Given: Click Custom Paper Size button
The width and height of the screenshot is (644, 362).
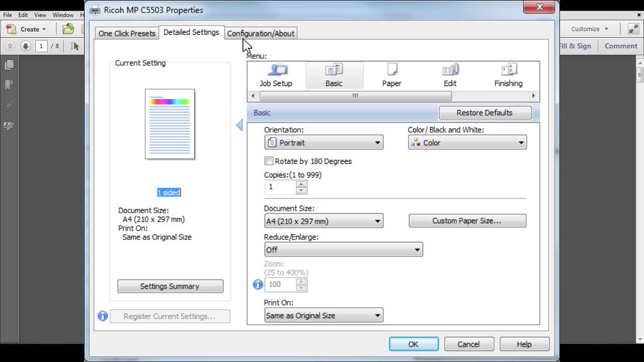Looking at the screenshot, I should tap(467, 221).
